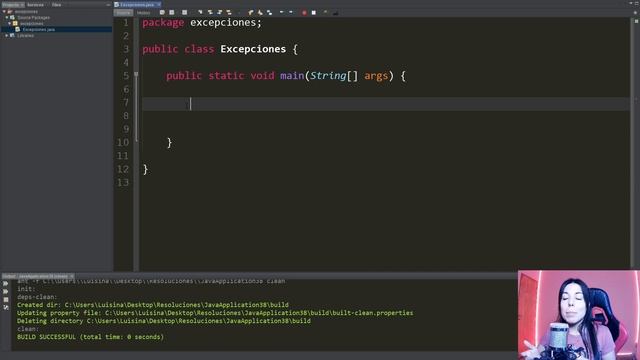
Task: Collapse the excepciones package node
Action: pyautogui.click(x=10, y=24)
